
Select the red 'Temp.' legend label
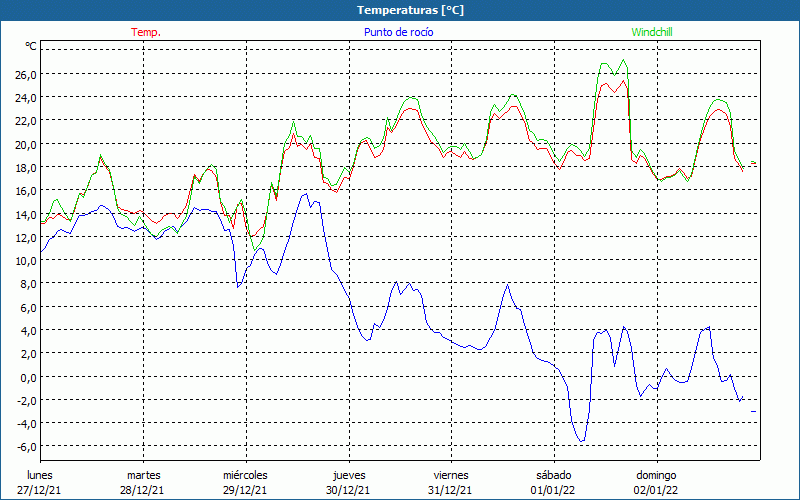(146, 32)
